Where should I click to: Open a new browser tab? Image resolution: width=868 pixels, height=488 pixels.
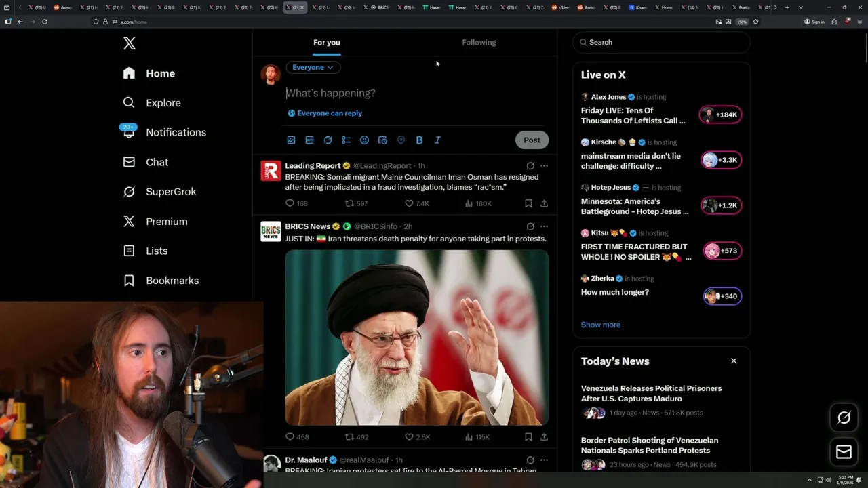(x=787, y=7)
